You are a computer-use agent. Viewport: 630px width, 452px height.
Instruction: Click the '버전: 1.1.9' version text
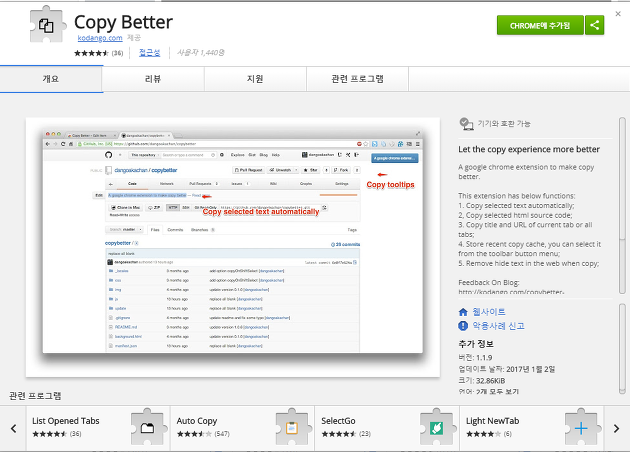click(x=475, y=358)
